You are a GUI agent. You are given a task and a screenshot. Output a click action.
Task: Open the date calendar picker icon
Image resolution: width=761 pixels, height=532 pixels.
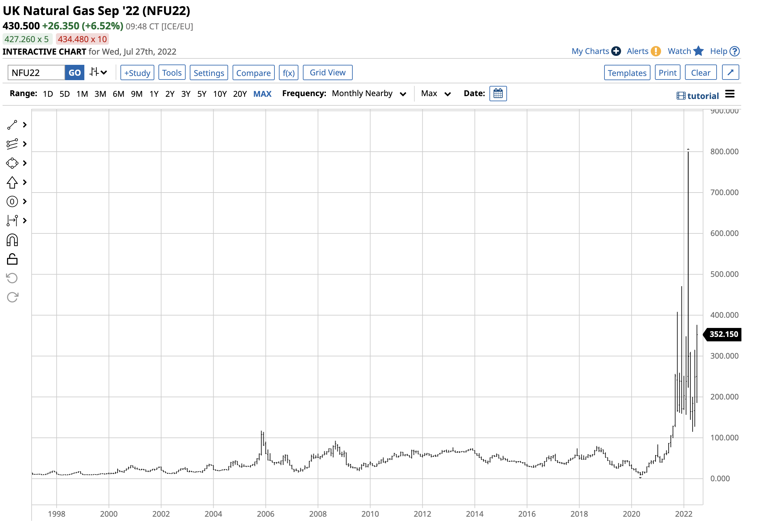(498, 94)
